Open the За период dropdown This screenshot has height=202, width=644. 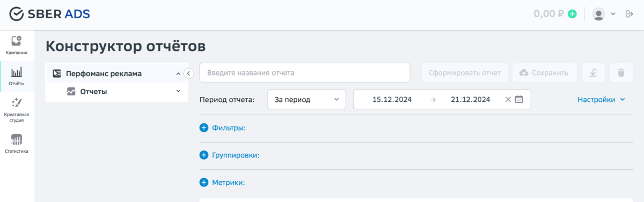pos(306,99)
